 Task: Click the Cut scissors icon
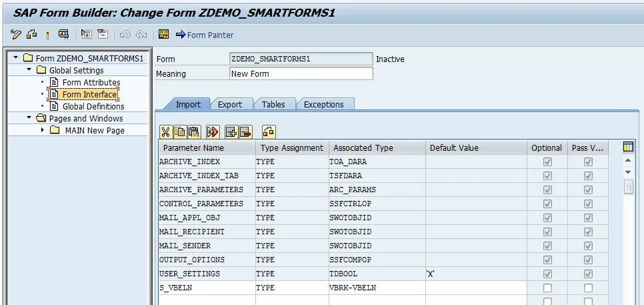pos(165,132)
